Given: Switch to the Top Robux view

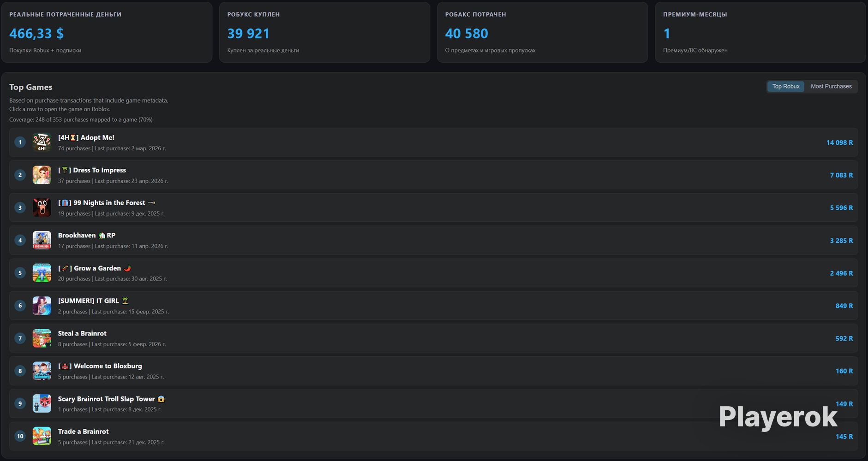Looking at the screenshot, I should (786, 86).
